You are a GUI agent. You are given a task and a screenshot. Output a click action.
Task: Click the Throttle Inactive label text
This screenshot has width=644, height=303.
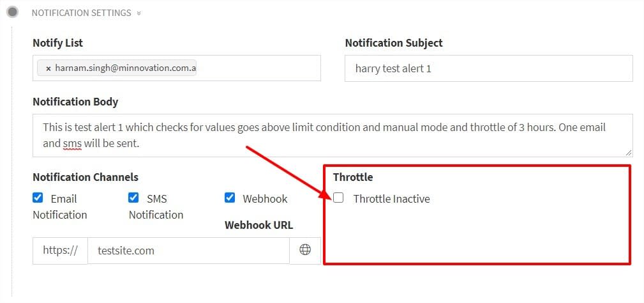click(x=391, y=199)
